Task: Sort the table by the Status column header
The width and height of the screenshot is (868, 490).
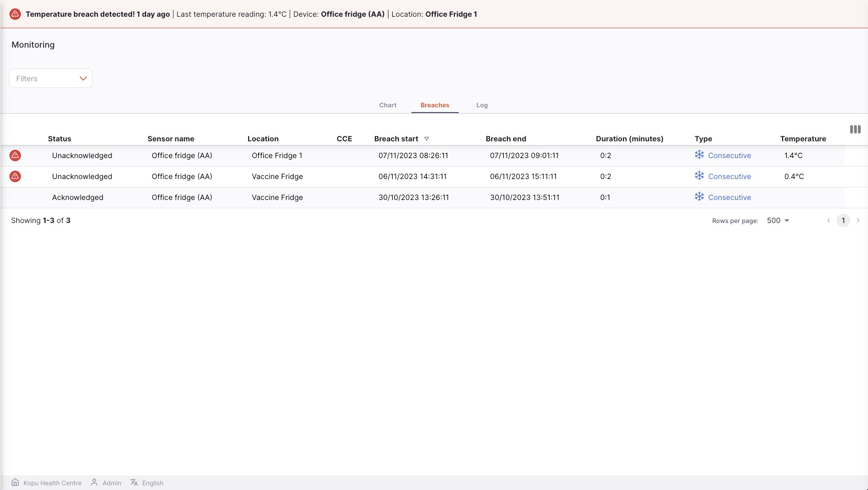Action: [x=60, y=139]
